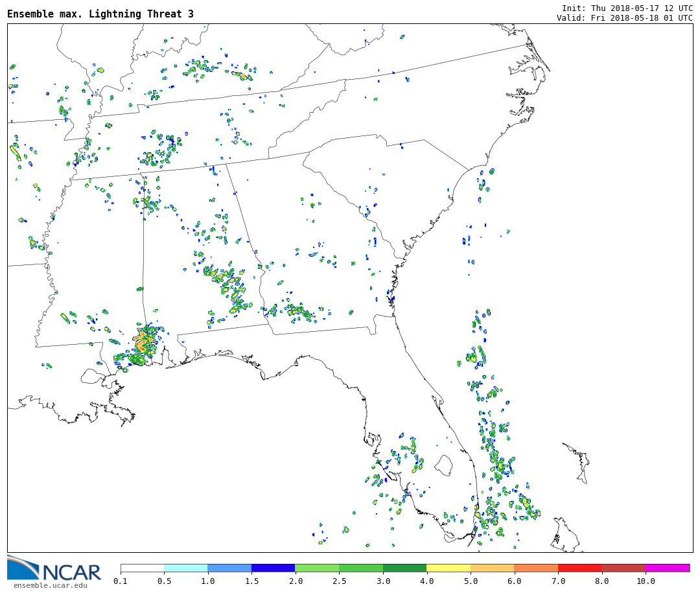Click the 10.0 label under the colorbar
The height and width of the screenshot is (593, 700).
point(645,581)
